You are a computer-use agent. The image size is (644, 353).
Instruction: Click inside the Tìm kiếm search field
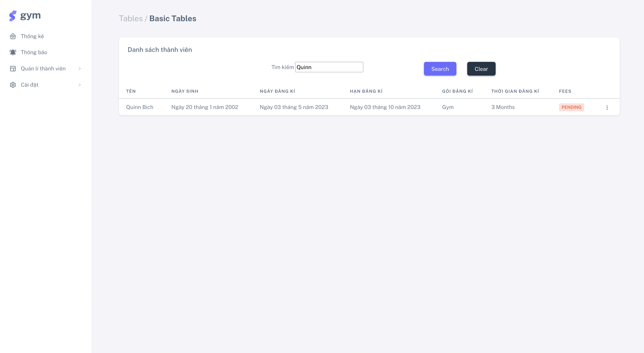coord(329,67)
